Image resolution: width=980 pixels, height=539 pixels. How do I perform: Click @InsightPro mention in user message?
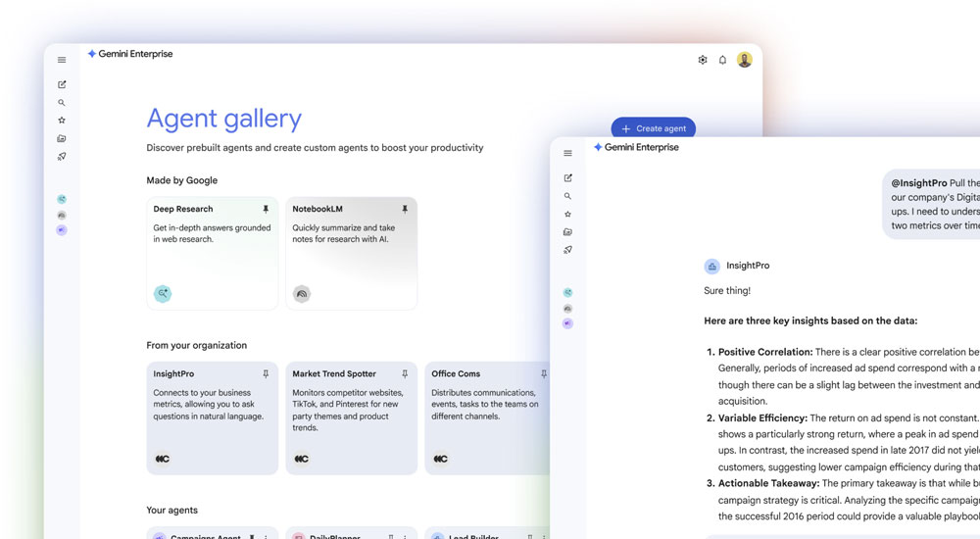[919, 182]
